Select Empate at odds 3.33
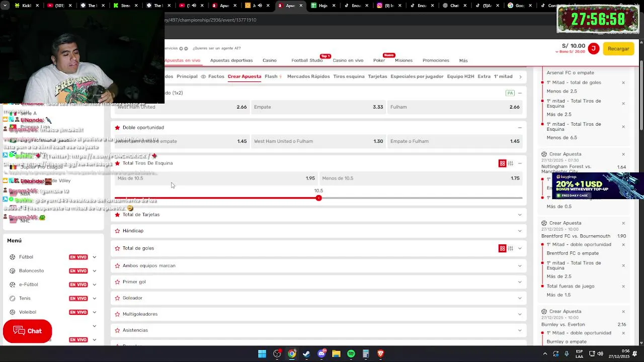 click(318, 107)
